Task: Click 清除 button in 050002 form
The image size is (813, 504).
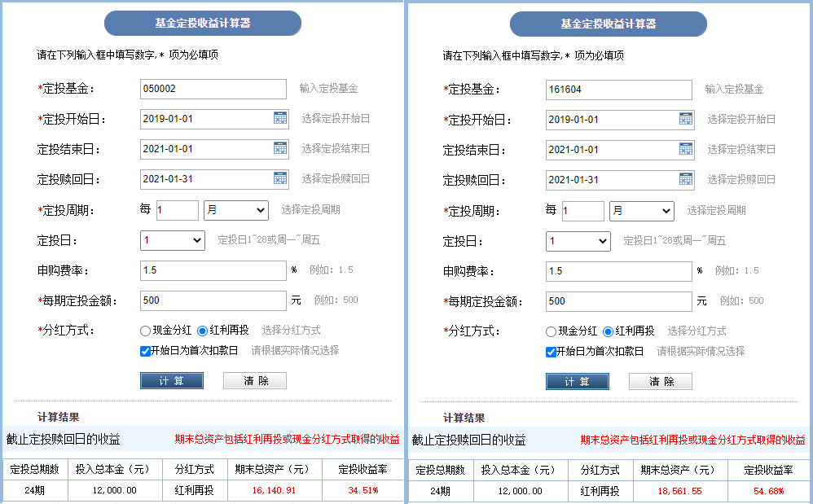Action: point(255,381)
